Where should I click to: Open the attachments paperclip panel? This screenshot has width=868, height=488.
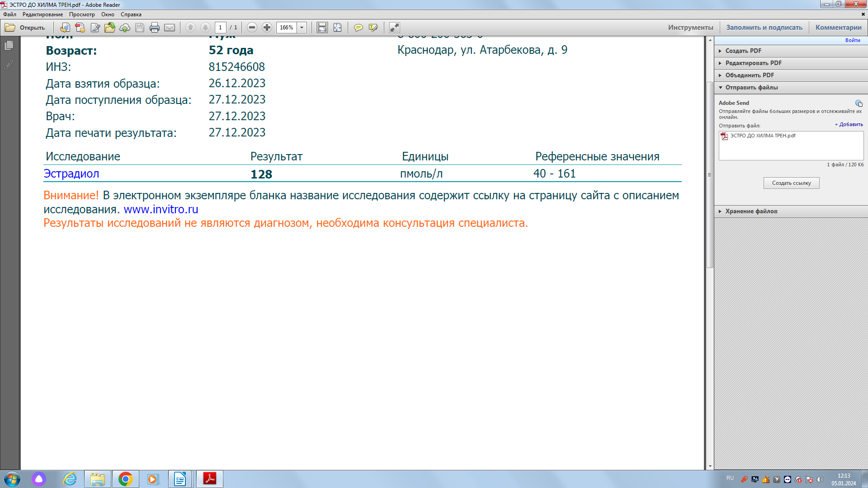[9, 65]
